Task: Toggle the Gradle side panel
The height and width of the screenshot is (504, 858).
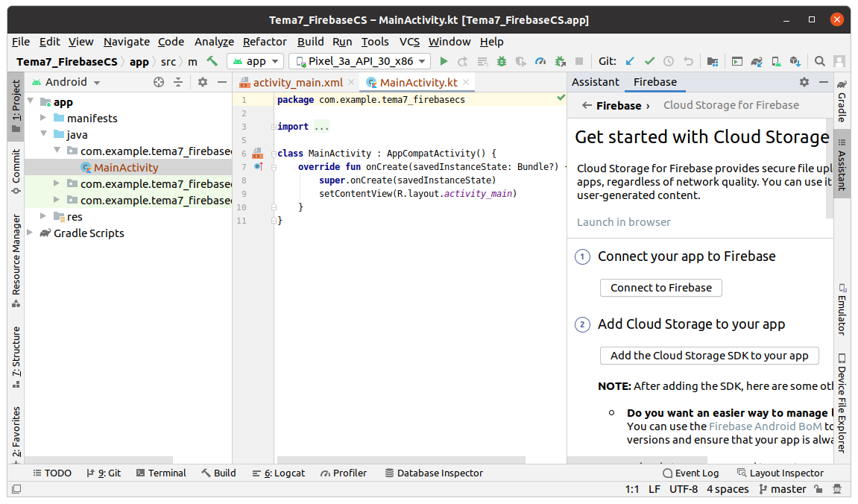Action: [842, 101]
